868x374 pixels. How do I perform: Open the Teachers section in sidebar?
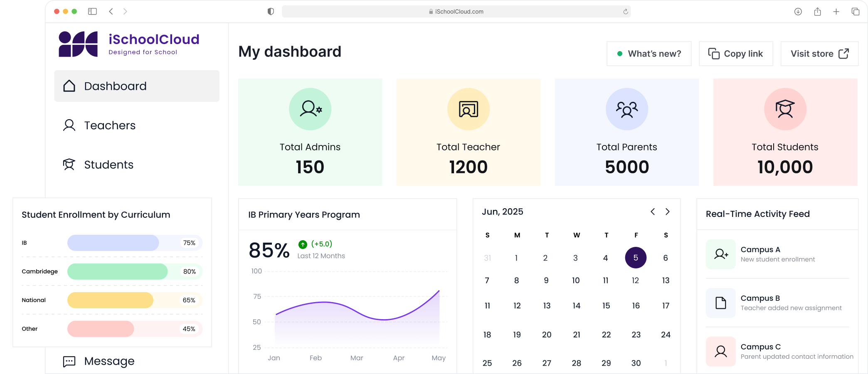pyautogui.click(x=110, y=125)
